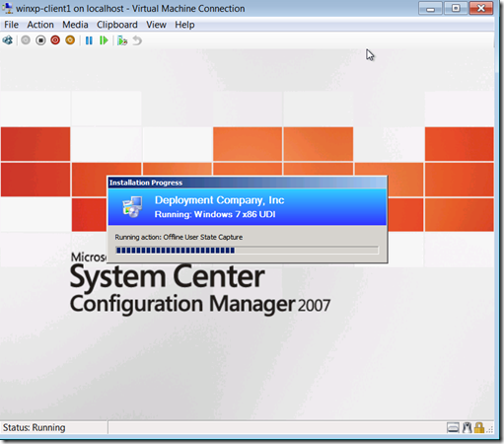Open the Help menu

tap(184, 25)
